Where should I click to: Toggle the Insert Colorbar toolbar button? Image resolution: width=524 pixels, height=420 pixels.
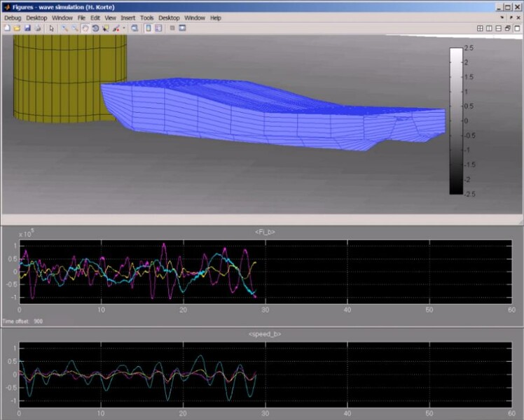pos(148,28)
